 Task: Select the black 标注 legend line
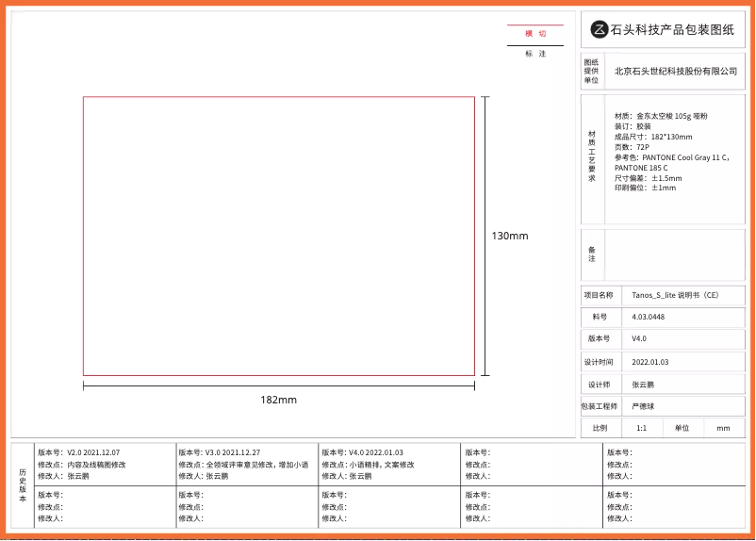click(535, 45)
